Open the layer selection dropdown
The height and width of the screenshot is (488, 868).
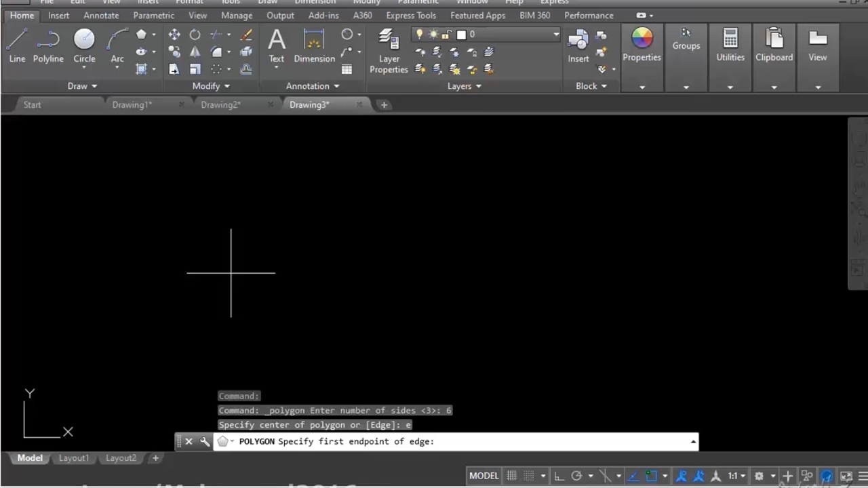pyautogui.click(x=555, y=35)
